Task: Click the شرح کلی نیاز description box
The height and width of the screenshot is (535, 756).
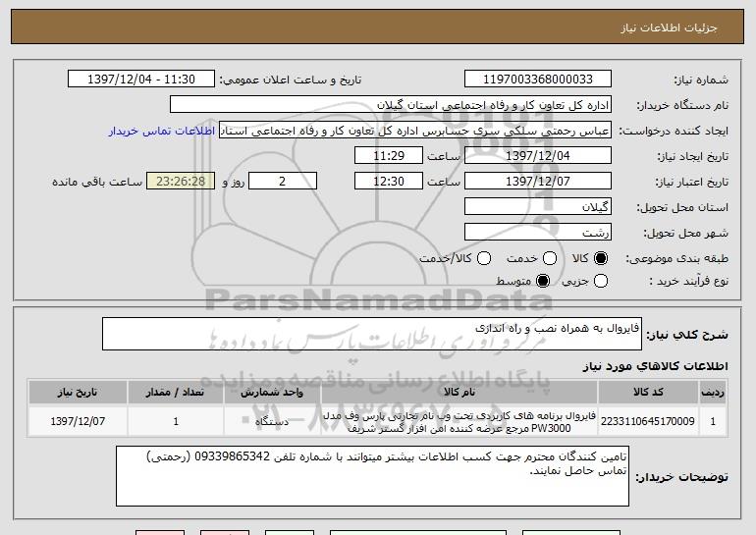Action: click(372, 334)
